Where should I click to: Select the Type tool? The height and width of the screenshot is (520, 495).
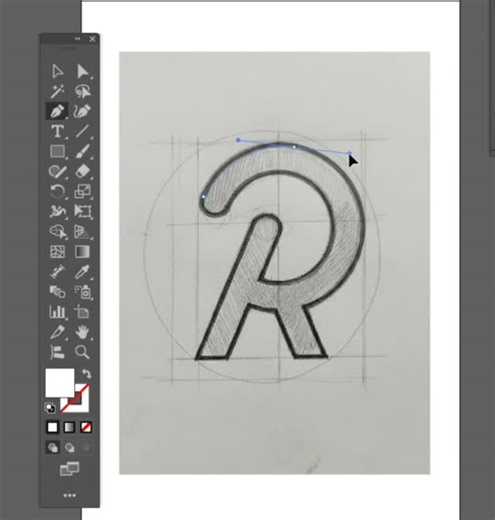(57, 131)
